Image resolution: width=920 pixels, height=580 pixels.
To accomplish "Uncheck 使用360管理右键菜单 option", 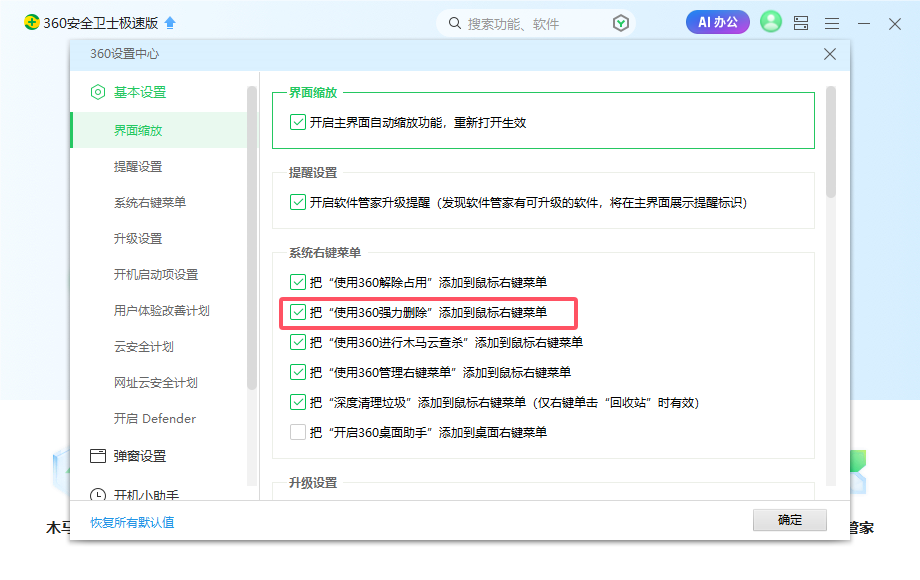I will tap(297, 372).
